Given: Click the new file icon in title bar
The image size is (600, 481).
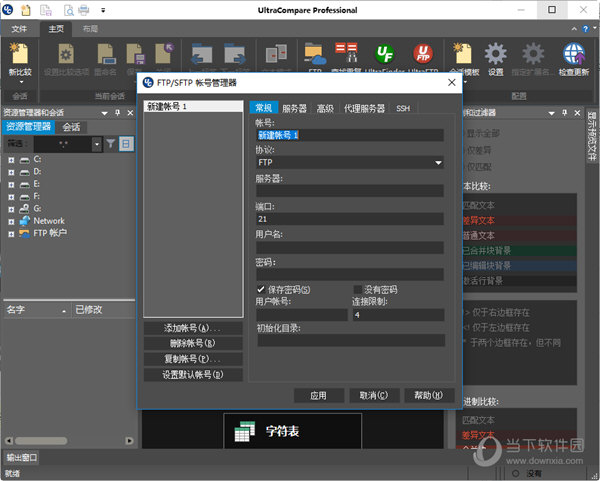Looking at the screenshot, I should 26,10.
